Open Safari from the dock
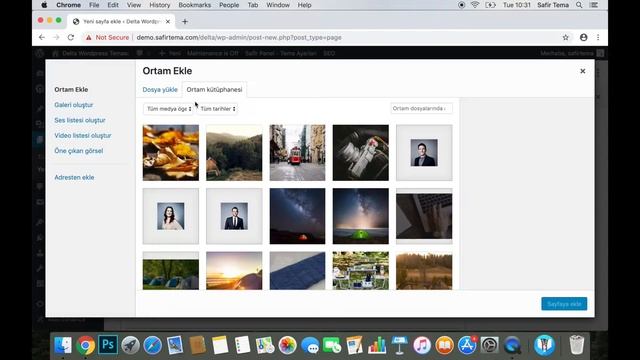The width and height of the screenshot is (640, 360). pyautogui.click(x=153, y=345)
